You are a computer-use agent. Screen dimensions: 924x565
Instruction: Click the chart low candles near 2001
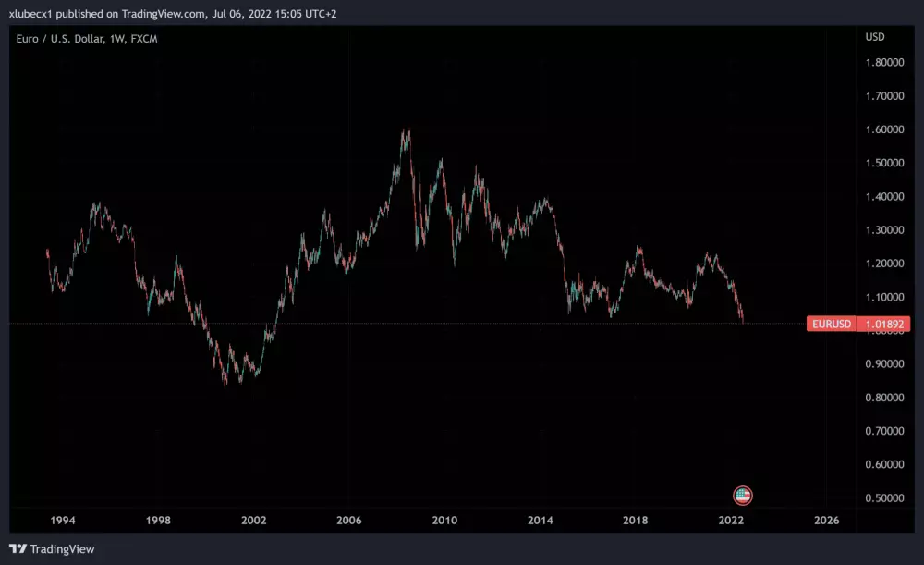(225, 379)
